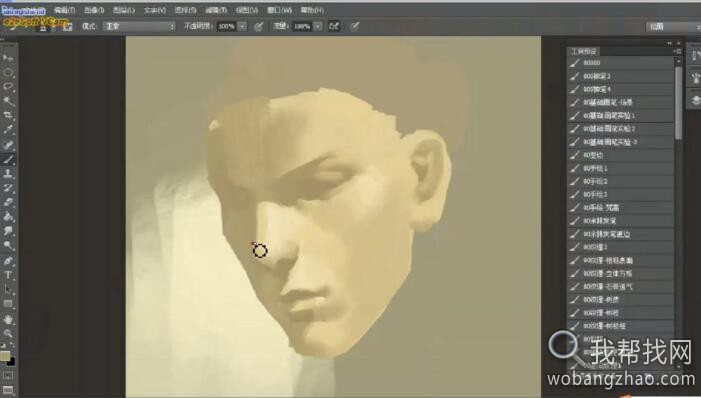The height and width of the screenshot is (398, 701).
Task: Select the 80手绘 3 preset
Action: (x=621, y=195)
